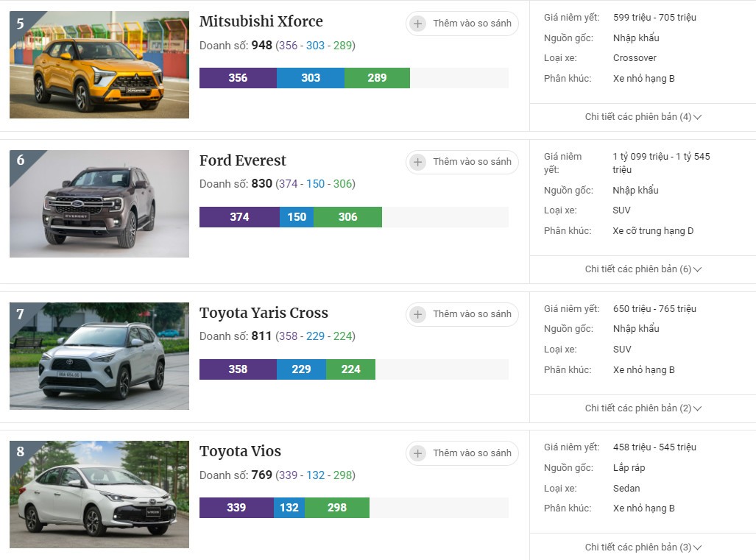Click rank badge 7 on Yaris Cross photo
The width and height of the screenshot is (756, 560).
point(21,313)
